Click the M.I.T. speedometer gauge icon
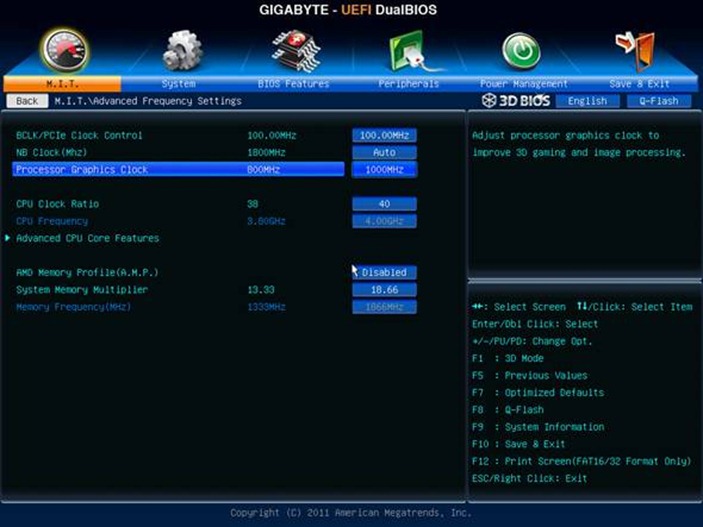 [65, 51]
